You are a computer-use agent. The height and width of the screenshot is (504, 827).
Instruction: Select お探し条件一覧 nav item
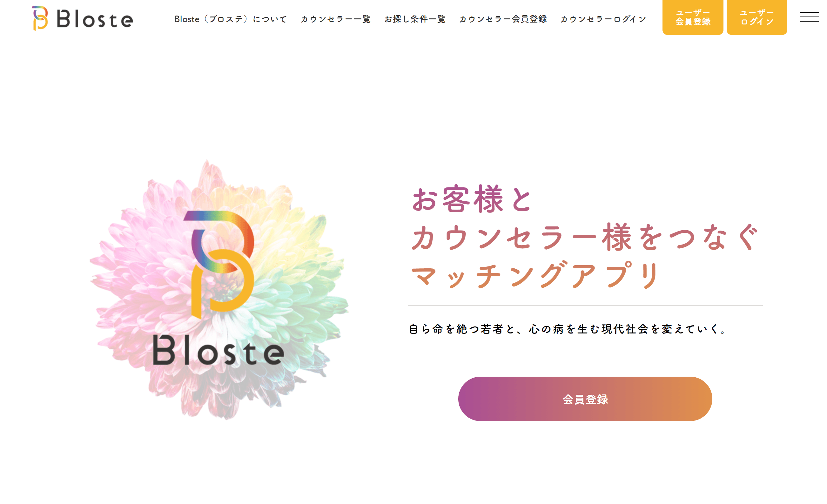(x=415, y=19)
